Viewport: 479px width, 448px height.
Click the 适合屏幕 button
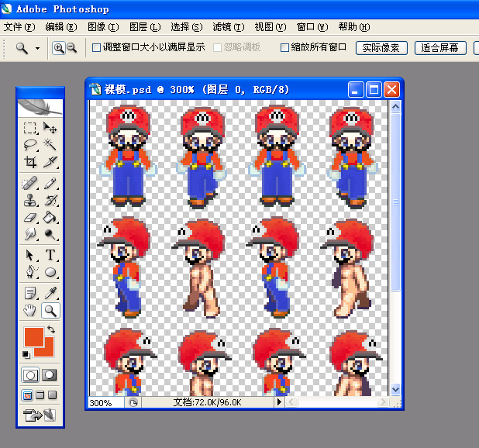[440, 48]
